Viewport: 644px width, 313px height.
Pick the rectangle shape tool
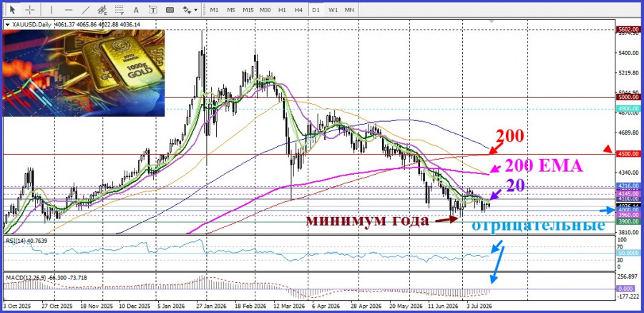coord(170,9)
